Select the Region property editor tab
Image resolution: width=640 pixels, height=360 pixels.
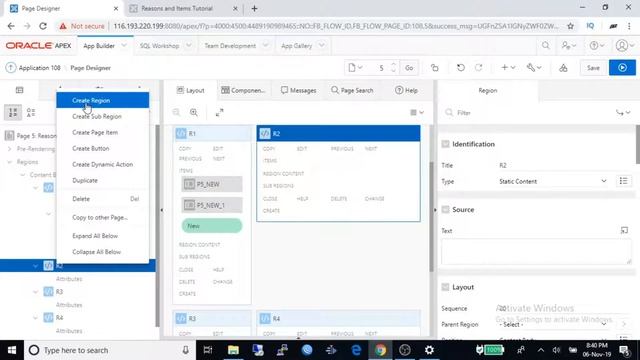tap(488, 90)
